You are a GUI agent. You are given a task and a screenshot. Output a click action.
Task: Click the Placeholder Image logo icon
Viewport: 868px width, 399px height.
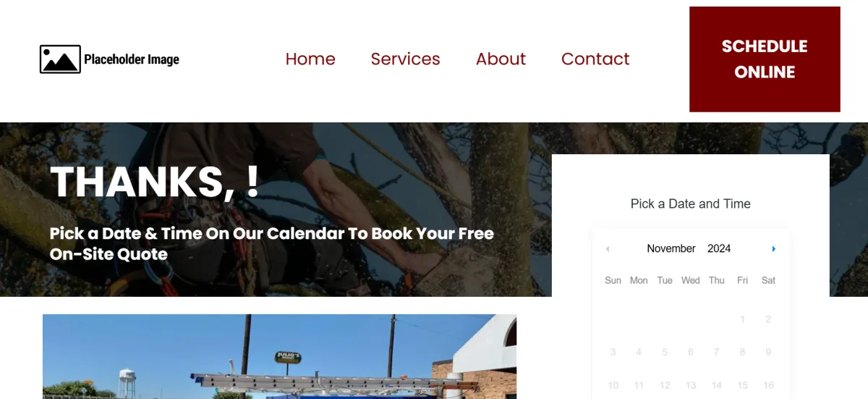click(60, 59)
